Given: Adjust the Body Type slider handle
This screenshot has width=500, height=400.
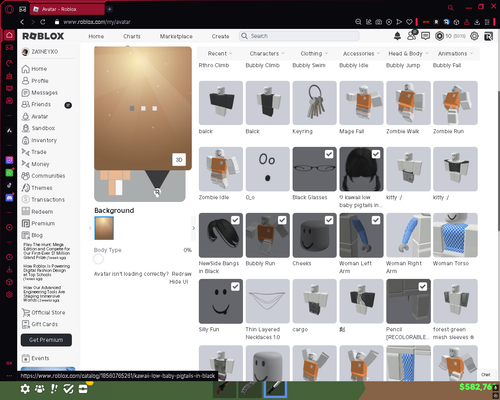Looking at the screenshot, I should point(98,259).
